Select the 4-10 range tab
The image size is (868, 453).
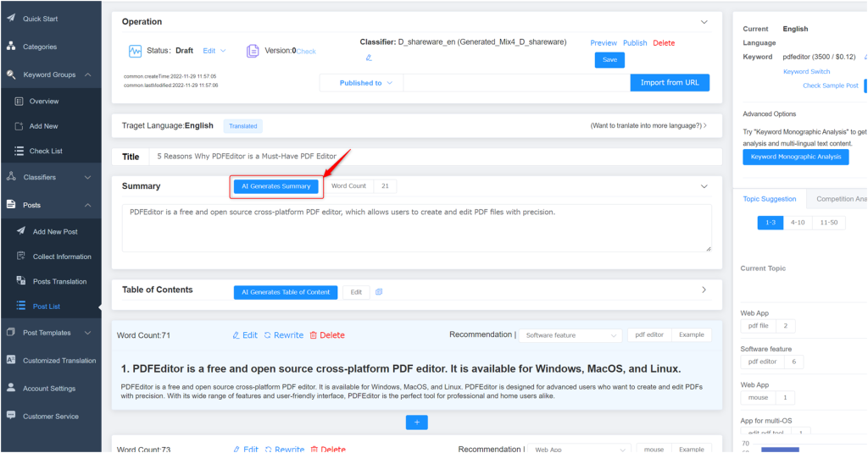point(798,223)
